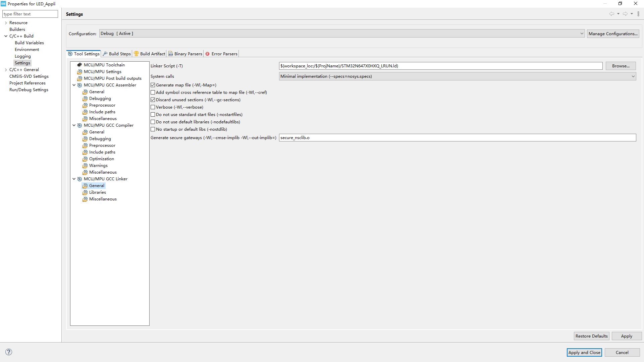Click the MCU/MPU GCC Compiler tool icon
This screenshot has height=362, width=644.
[x=79, y=125]
